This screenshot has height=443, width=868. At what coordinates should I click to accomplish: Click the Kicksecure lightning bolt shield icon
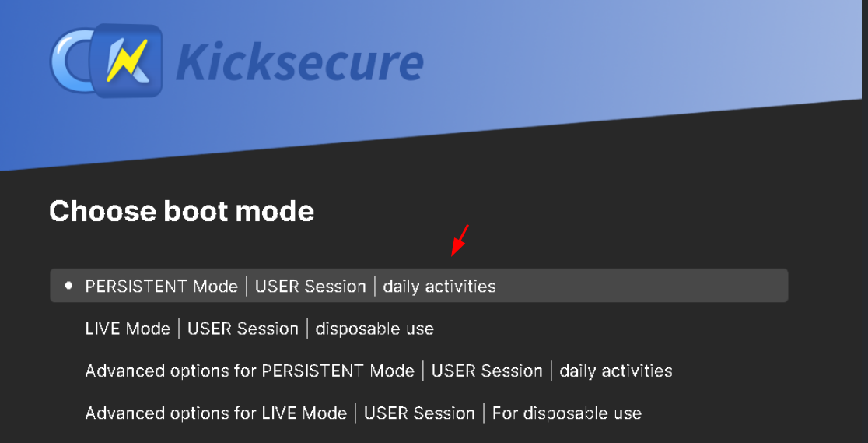126,60
